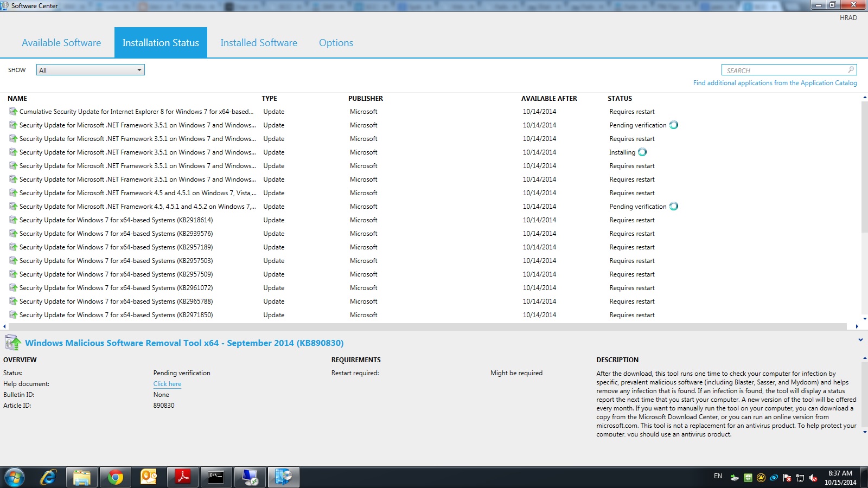Open the SHOW filter dropdown set to All

[x=91, y=70]
